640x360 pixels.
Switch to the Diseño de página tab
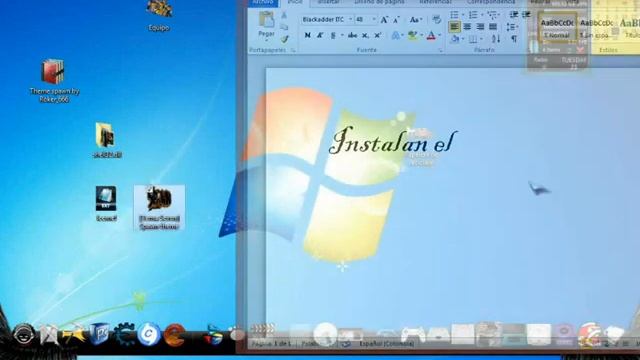point(379,2)
